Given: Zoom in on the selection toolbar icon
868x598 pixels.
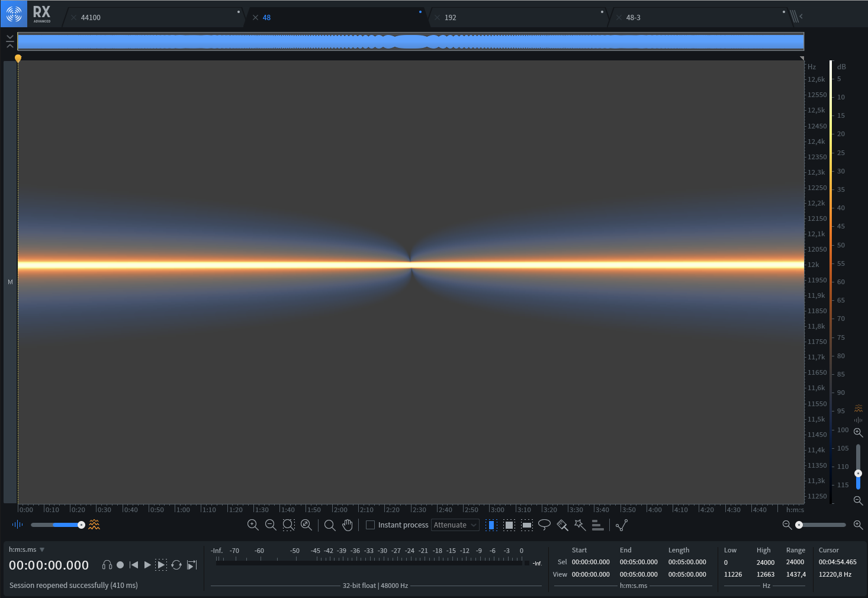Looking at the screenshot, I should click(253, 525).
